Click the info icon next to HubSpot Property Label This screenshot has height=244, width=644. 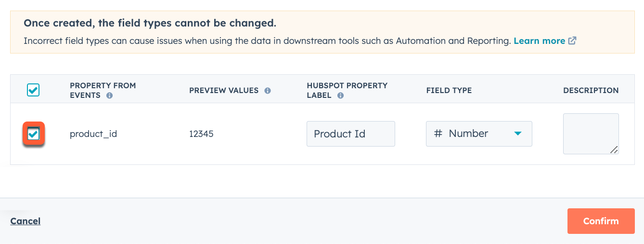(340, 95)
